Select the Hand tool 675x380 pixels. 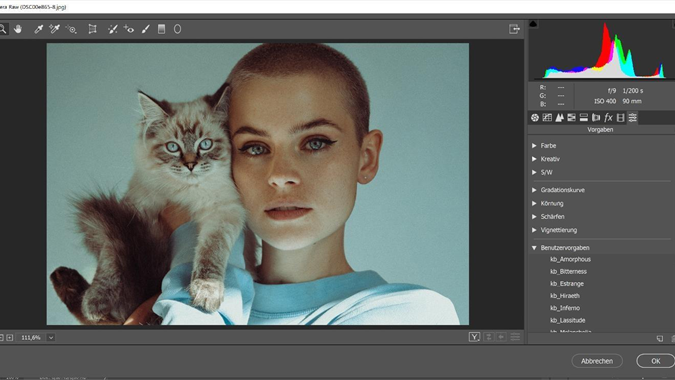(18, 29)
